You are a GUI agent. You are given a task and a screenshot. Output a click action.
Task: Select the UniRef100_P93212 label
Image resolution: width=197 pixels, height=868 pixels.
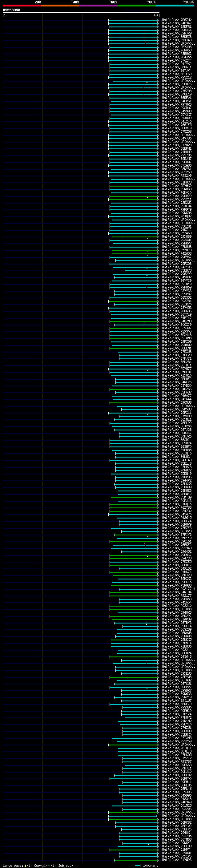coord(177,78)
